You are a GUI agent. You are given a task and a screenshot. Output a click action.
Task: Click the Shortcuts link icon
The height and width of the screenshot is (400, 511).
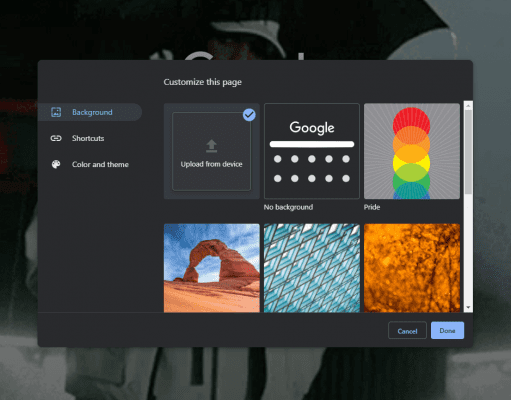[x=56, y=138]
